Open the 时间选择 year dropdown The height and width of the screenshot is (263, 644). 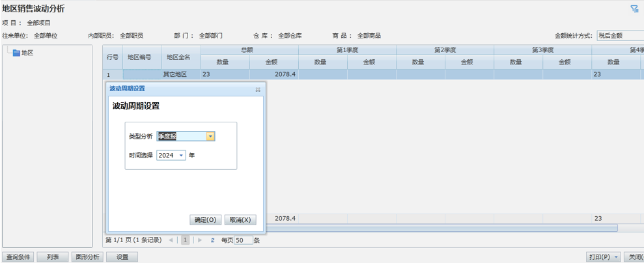pyautogui.click(x=181, y=156)
